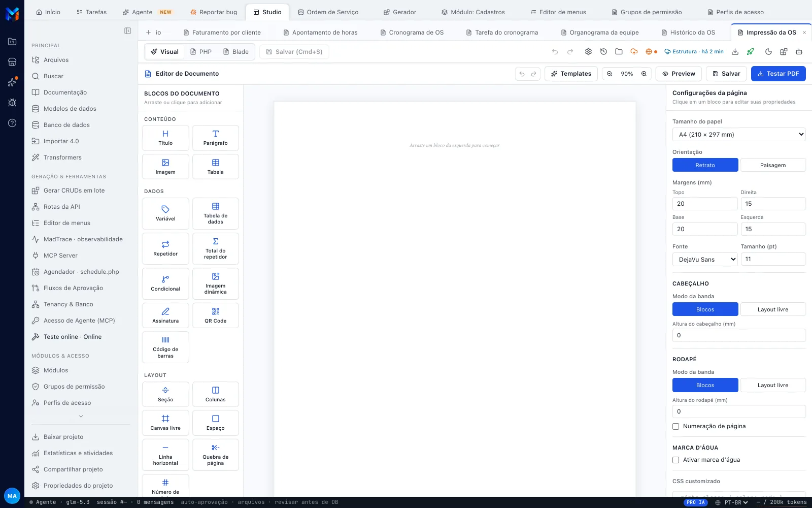This screenshot has width=812, height=508.
Task: Expand the sidebar chevron below Perfis de acesso
Action: [x=81, y=417]
